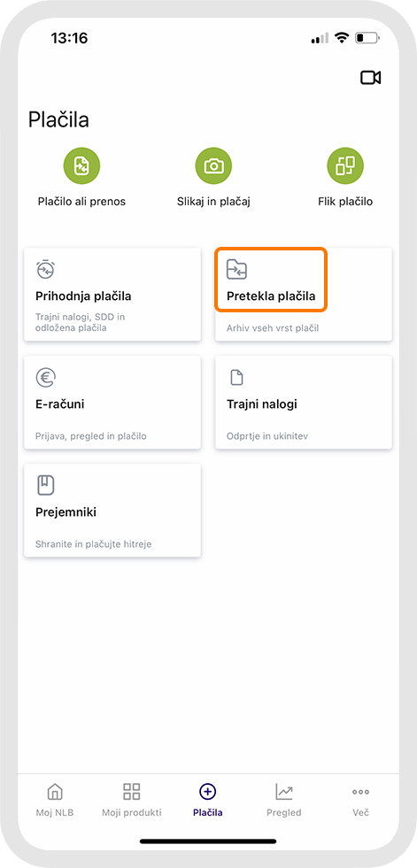Open the Pretekla plačila label
The width and height of the screenshot is (417, 868).
(x=271, y=296)
